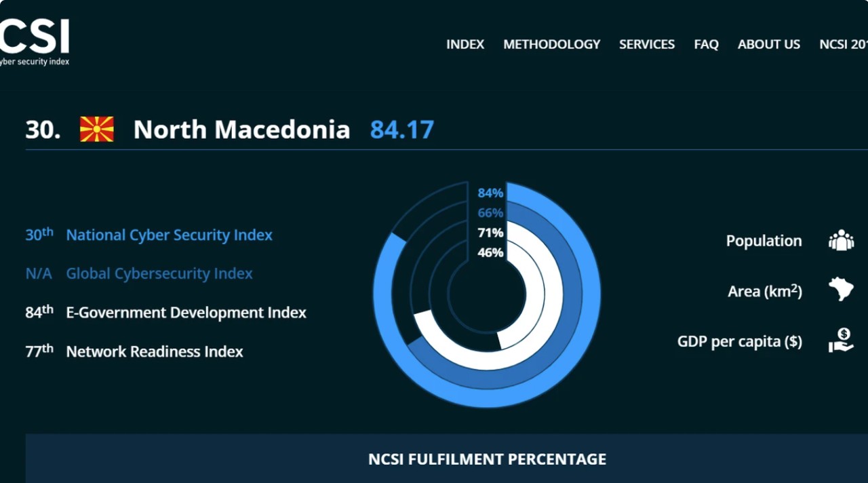The height and width of the screenshot is (483, 868).
Task: Open the ABOUT US page
Action: coord(769,44)
